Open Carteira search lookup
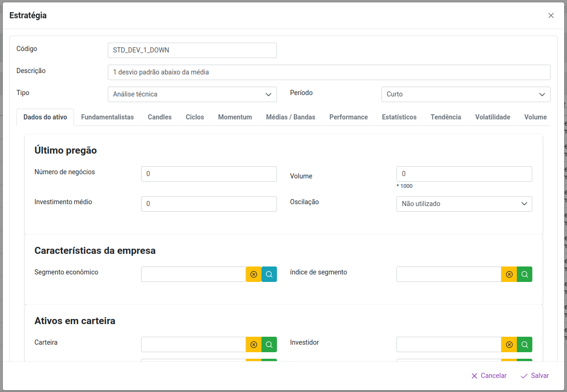The image size is (567, 392). [x=269, y=345]
